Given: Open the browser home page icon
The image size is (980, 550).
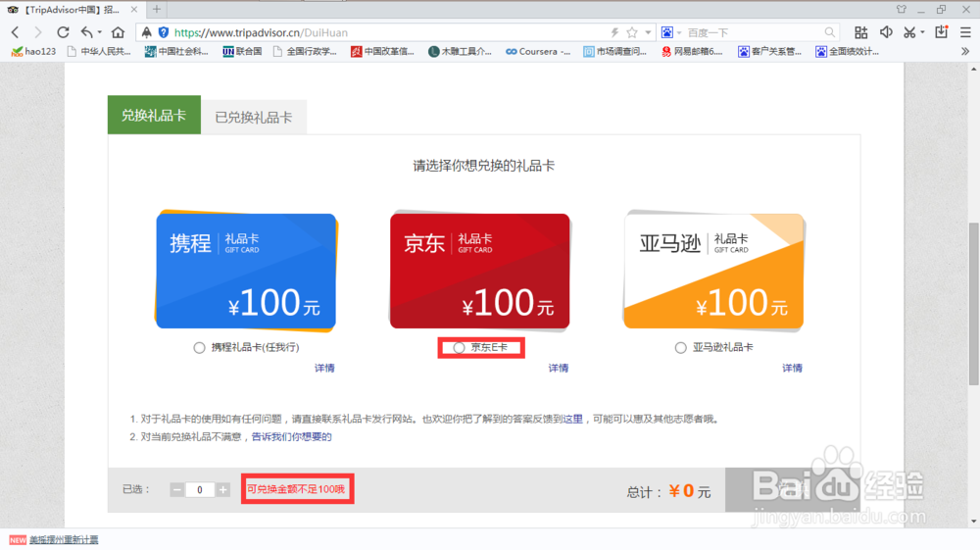Looking at the screenshot, I should click(x=118, y=32).
